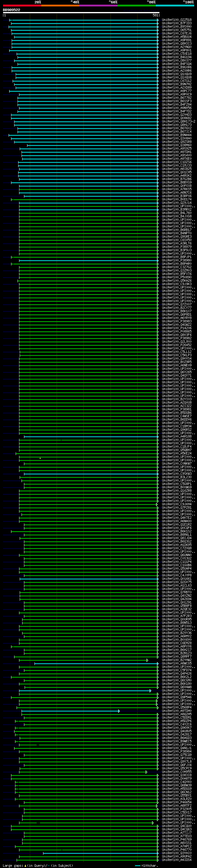
Task: Click hit UniRef100_P50890
Action: click(176, 277)
